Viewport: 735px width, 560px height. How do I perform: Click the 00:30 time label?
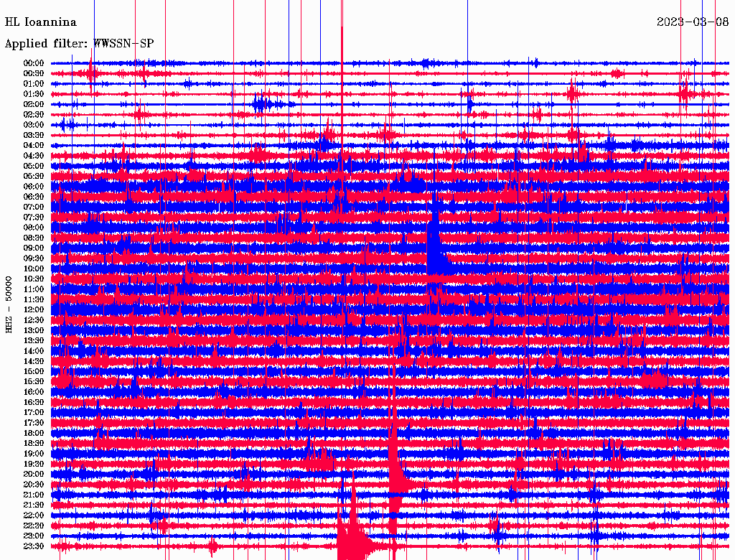34,74
